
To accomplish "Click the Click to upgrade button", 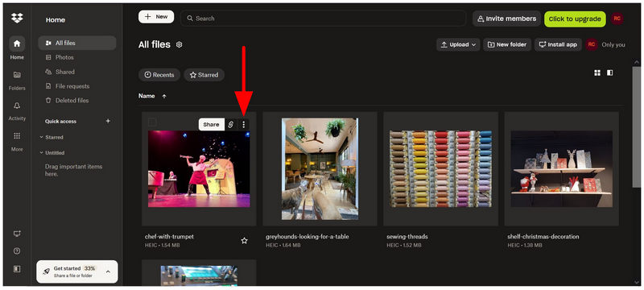I will [x=575, y=19].
